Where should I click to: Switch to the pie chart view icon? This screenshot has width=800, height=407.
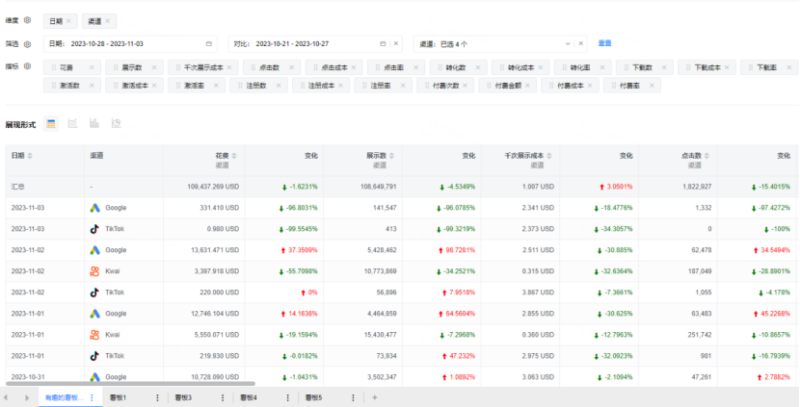116,123
